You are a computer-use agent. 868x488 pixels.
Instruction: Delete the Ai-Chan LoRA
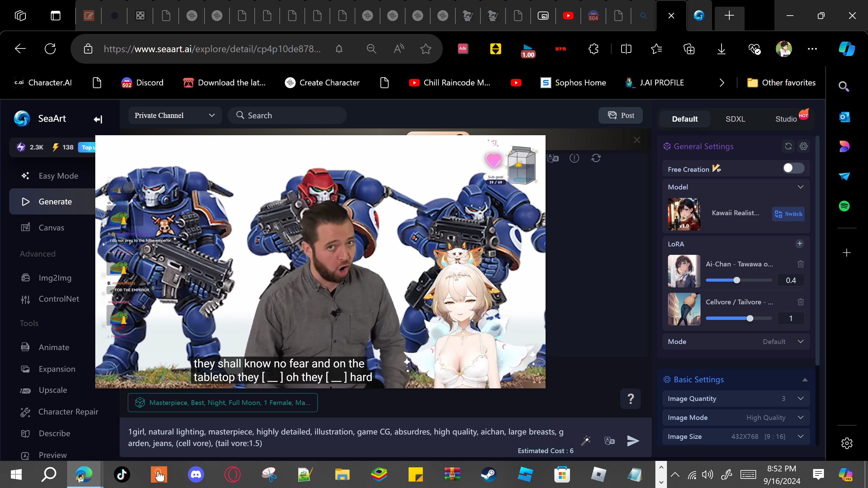801,264
